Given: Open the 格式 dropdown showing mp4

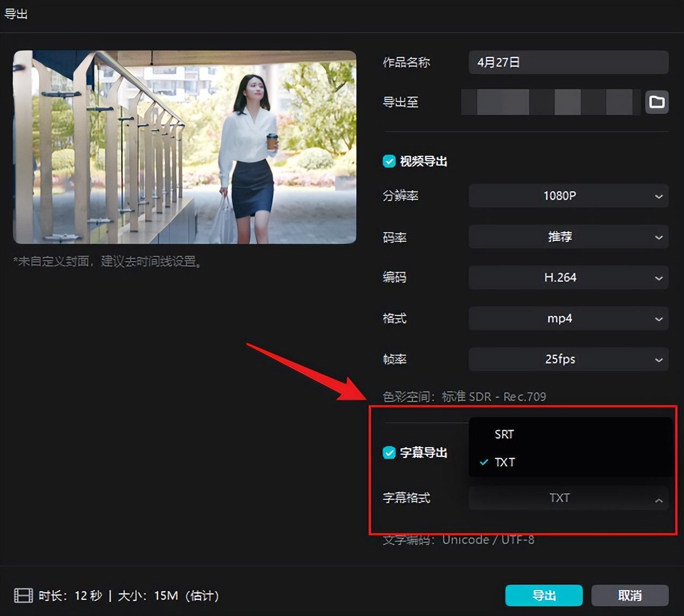Looking at the screenshot, I should click(568, 319).
